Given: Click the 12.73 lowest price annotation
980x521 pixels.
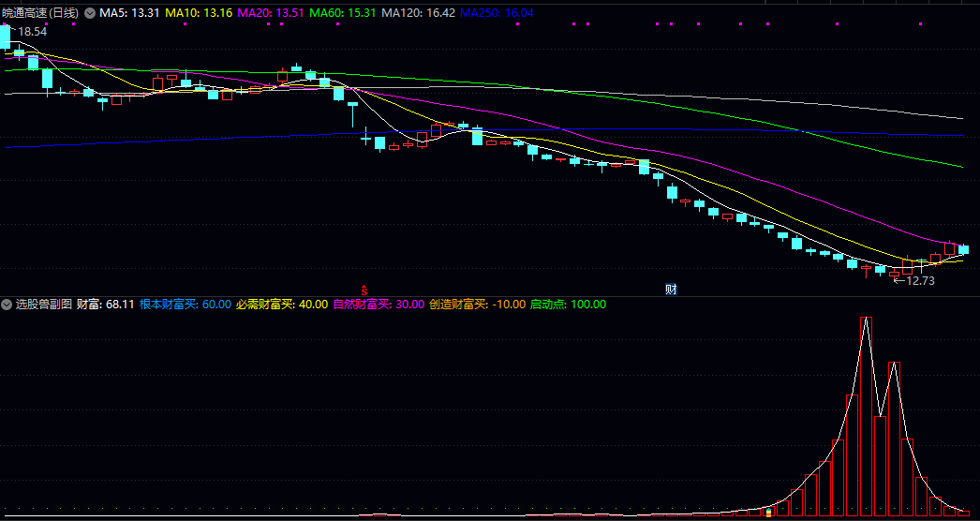Looking at the screenshot, I should tap(914, 280).
